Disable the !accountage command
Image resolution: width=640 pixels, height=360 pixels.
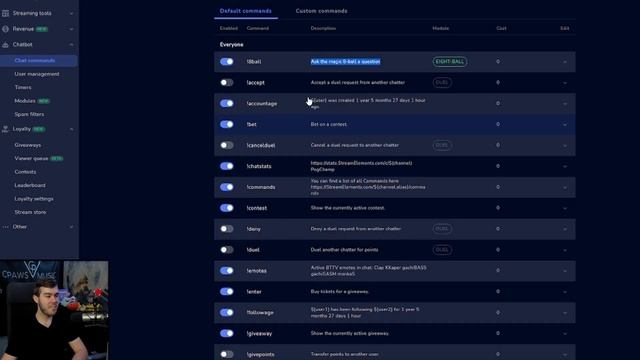[227, 103]
